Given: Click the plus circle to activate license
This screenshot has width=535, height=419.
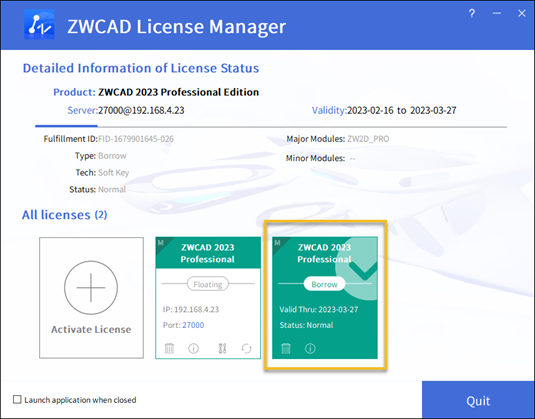Looking at the screenshot, I should (91, 288).
